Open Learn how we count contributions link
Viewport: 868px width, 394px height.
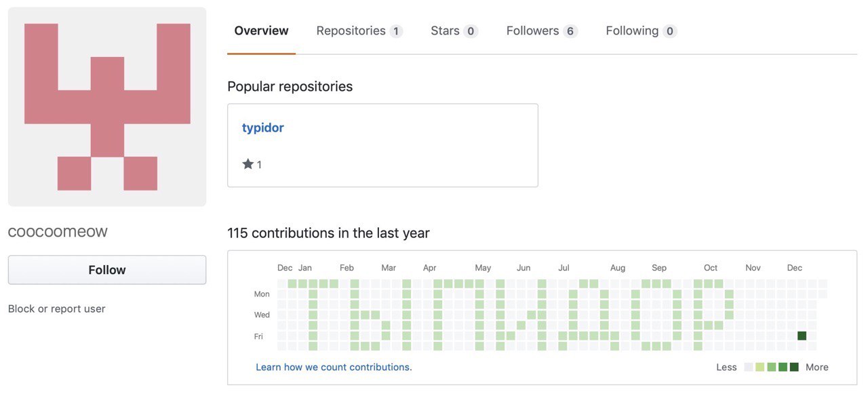[334, 367]
